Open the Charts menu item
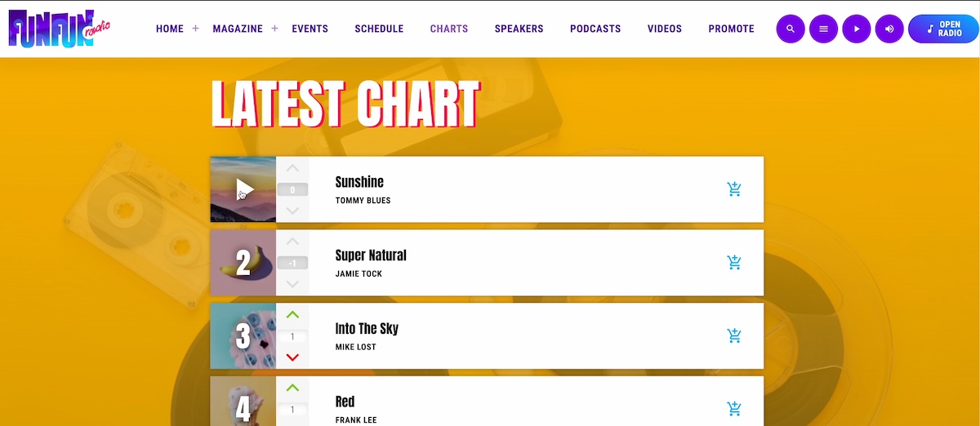The width and height of the screenshot is (980, 426). [449, 29]
